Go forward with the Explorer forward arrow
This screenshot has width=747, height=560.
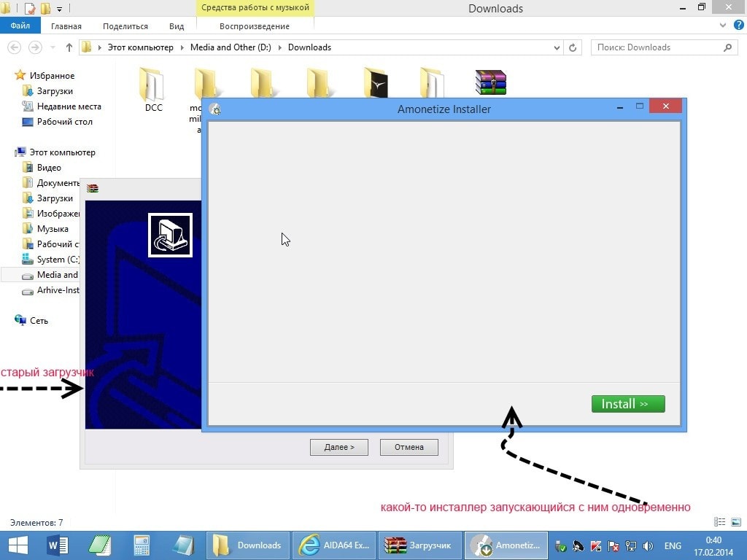tap(35, 47)
